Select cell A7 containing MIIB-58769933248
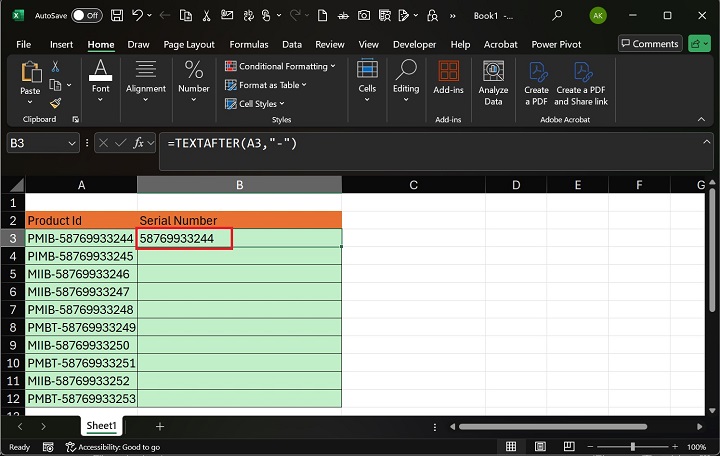 pos(80,310)
